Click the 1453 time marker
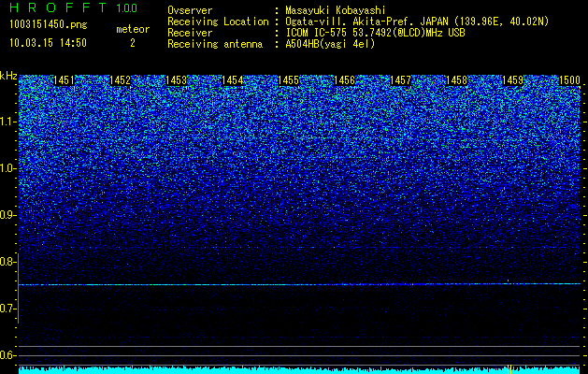This screenshot has height=374, width=588. tap(176, 80)
